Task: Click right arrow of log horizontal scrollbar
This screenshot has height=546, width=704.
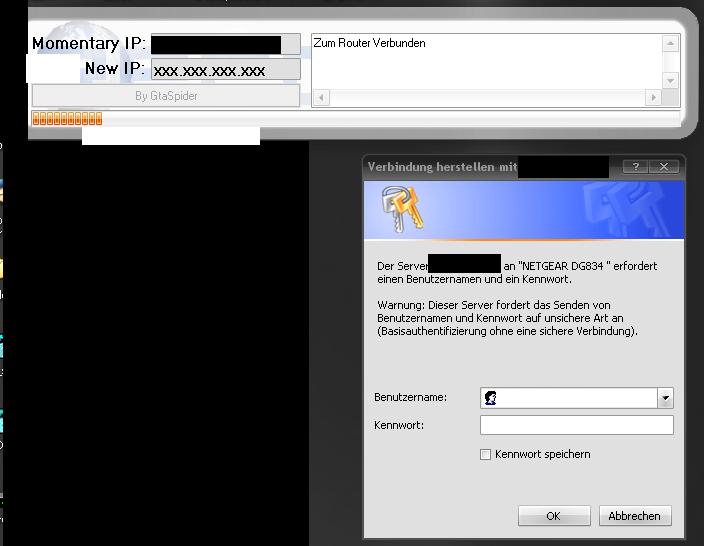Action: pyautogui.click(x=653, y=98)
